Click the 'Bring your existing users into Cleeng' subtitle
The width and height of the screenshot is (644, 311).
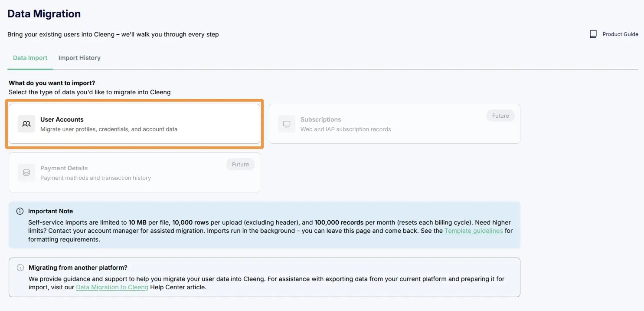(x=113, y=34)
